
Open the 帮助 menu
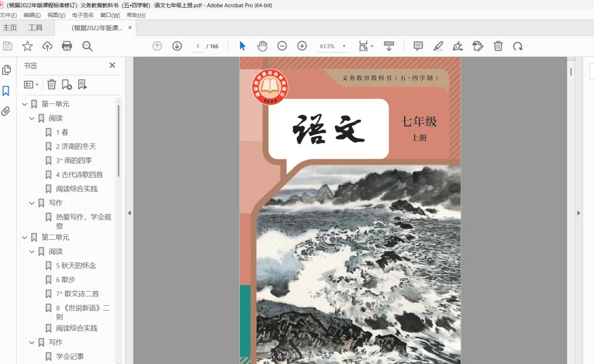click(136, 15)
